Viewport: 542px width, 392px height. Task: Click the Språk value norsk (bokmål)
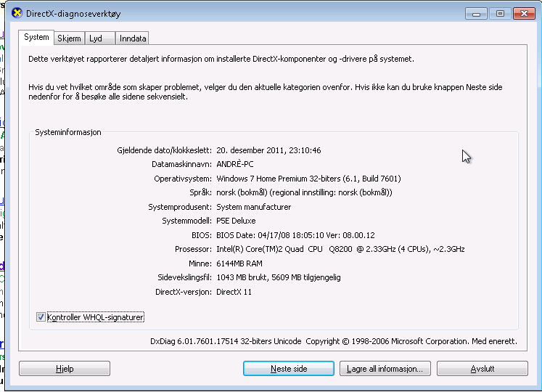click(304, 192)
